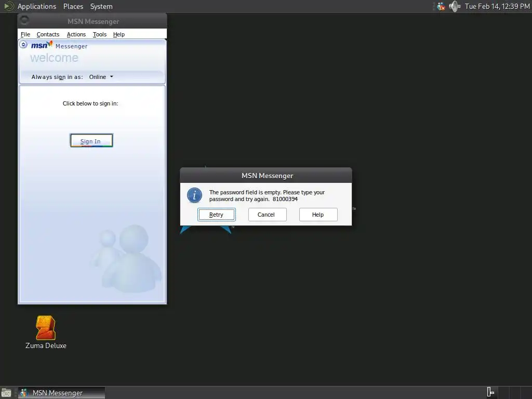Click the Sign In button

(91, 140)
